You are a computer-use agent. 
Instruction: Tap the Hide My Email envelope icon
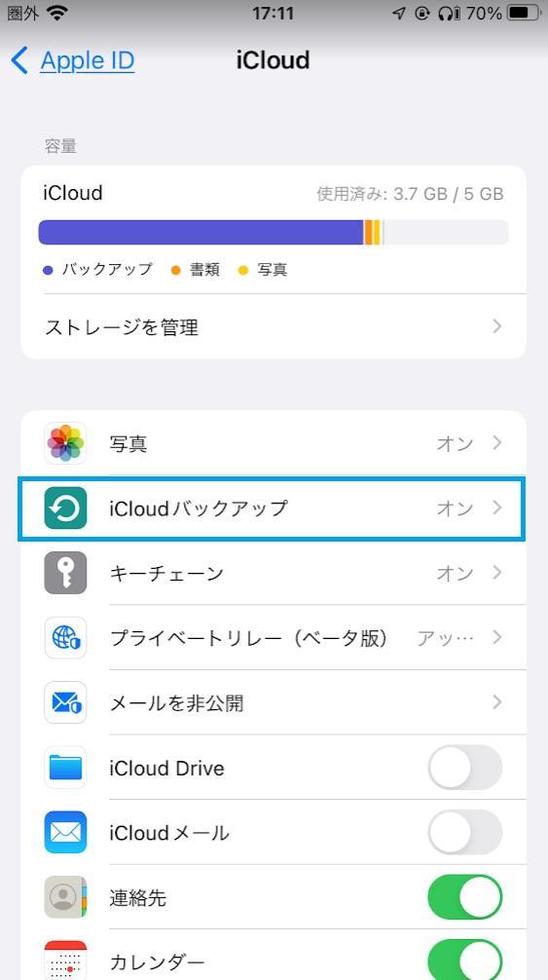[x=65, y=703]
